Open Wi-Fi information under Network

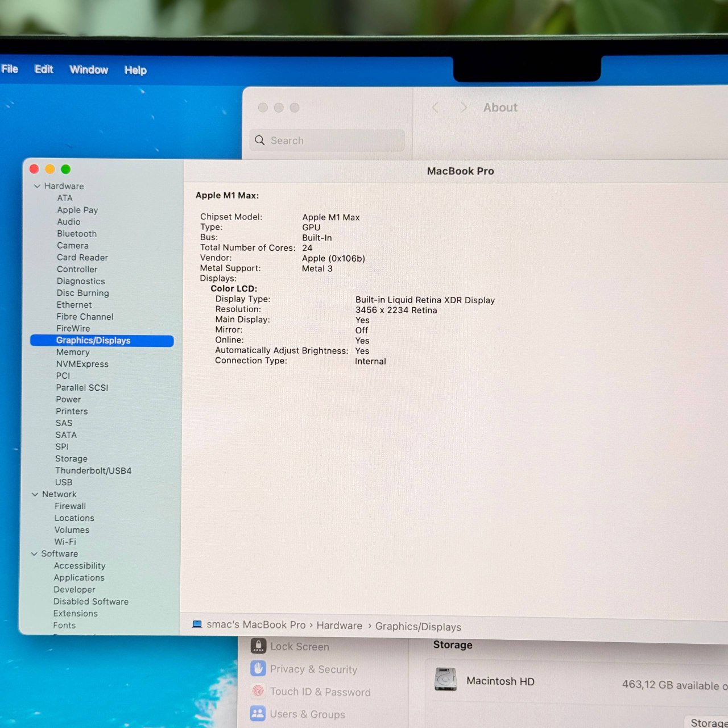(x=65, y=541)
